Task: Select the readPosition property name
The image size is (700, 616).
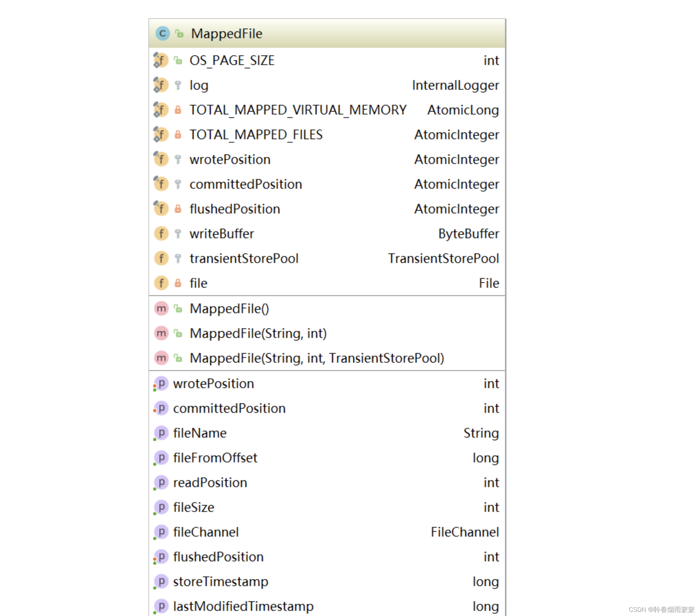Action: (x=210, y=483)
